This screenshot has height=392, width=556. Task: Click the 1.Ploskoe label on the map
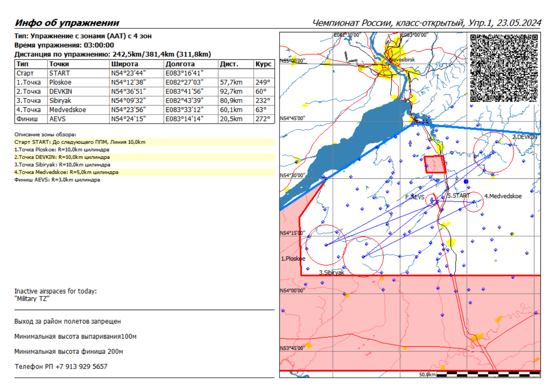(293, 259)
